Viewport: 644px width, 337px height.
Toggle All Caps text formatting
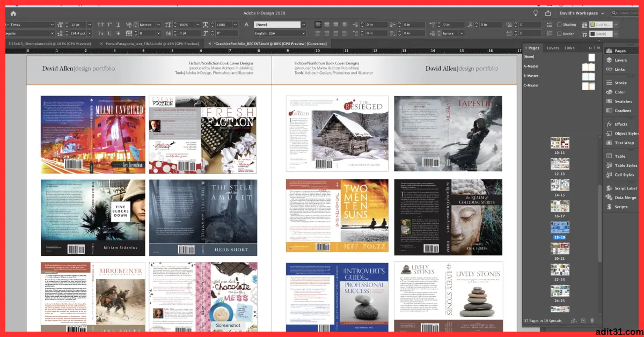[x=101, y=25]
